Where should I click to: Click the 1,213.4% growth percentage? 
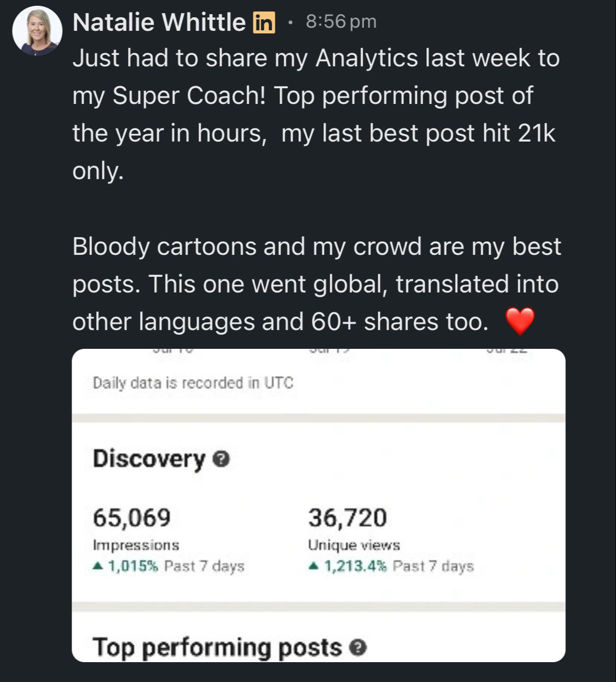pyautogui.click(x=355, y=566)
